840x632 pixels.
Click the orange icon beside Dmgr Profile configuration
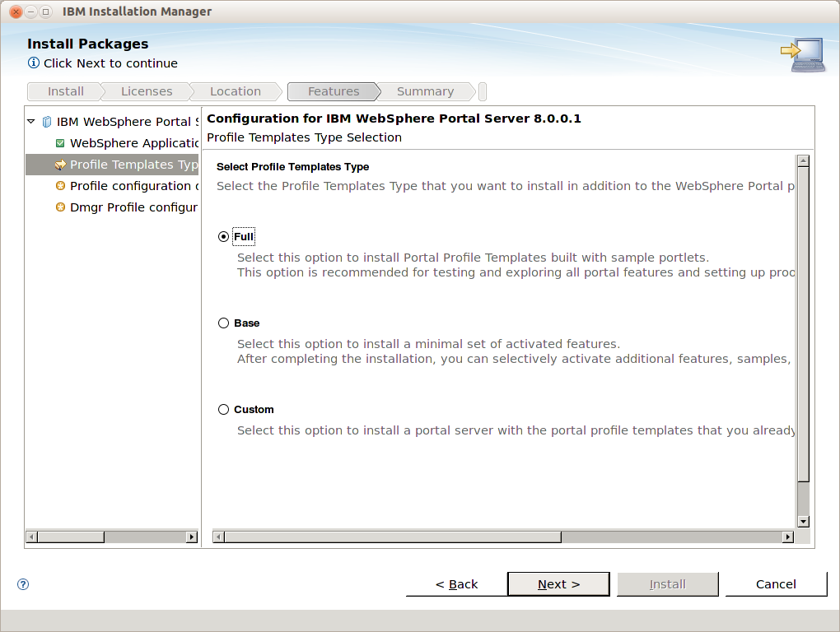[x=60, y=207]
